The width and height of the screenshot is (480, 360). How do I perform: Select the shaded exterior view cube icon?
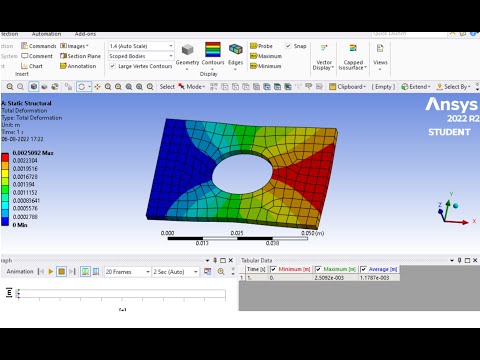(34, 87)
